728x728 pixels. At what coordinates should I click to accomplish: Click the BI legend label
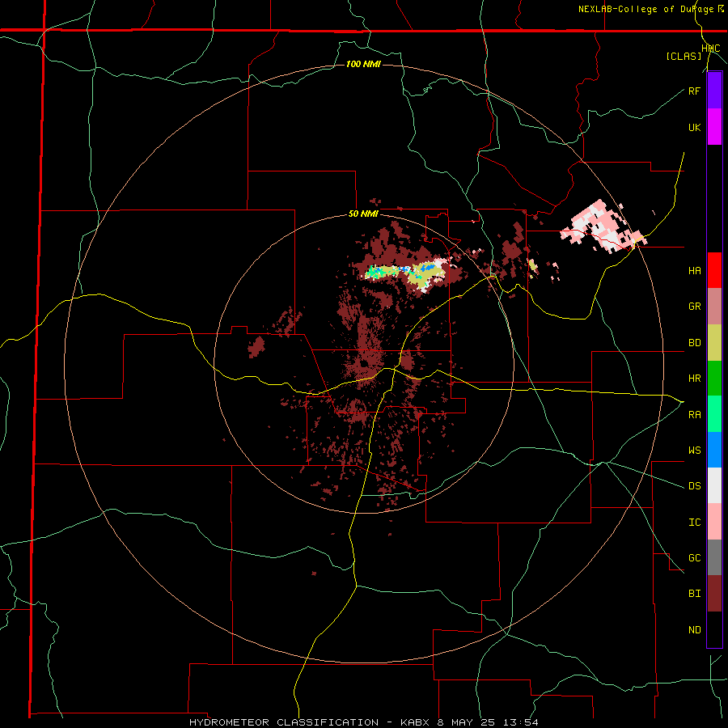(694, 594)
